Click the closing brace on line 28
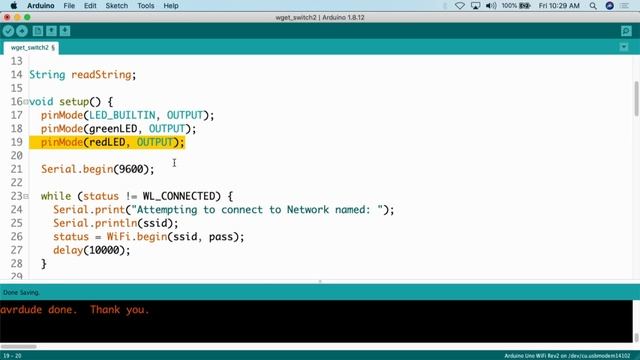This screenshot has width=640, height=360. [x=44, y=264]
